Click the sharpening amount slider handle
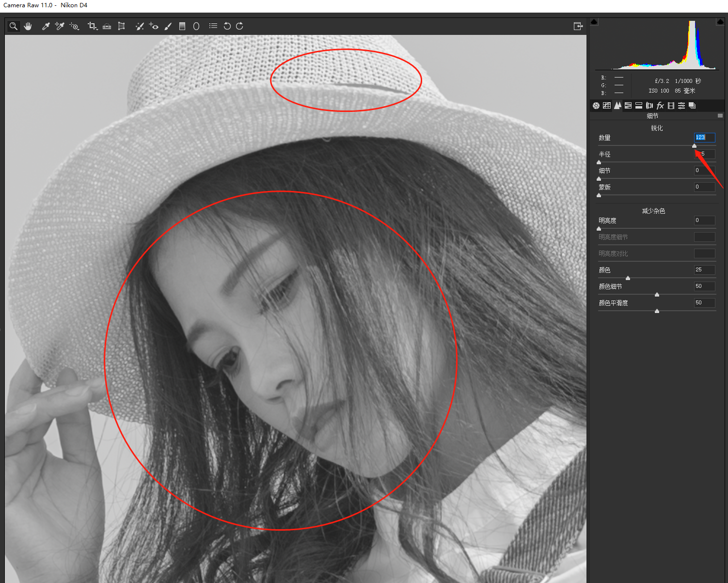The width and height of the screenshot is (728, 583). pyautogui.click(x=694, y=146)
